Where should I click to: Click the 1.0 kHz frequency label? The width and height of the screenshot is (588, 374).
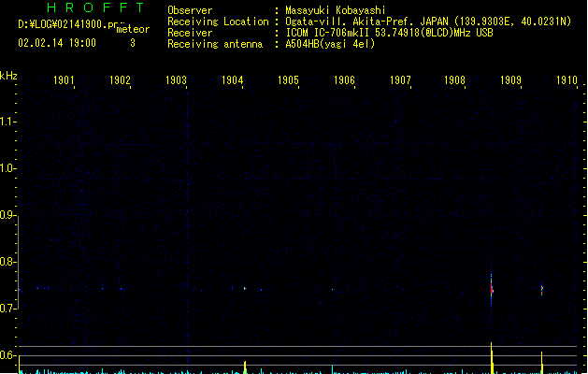tap(7, 168)
